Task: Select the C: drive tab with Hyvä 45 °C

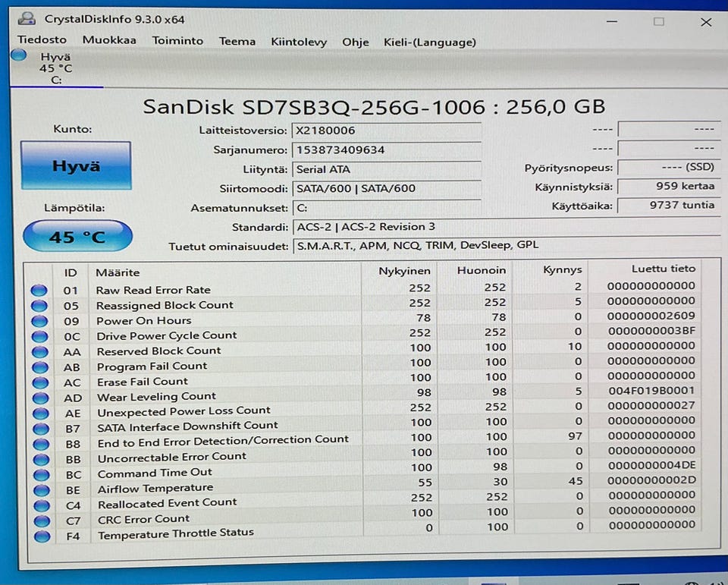Action: (x=56, y=68)
